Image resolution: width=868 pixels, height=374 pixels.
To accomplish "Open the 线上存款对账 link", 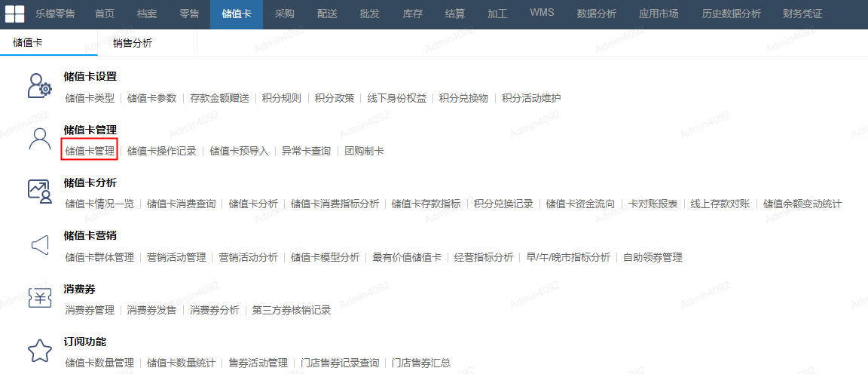I will click(x=721, y=204).
